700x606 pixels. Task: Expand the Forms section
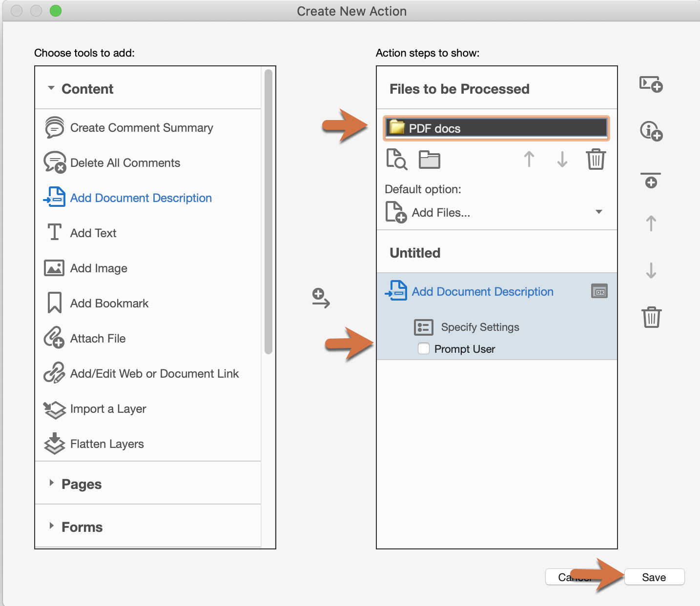[x=52, y=526]
